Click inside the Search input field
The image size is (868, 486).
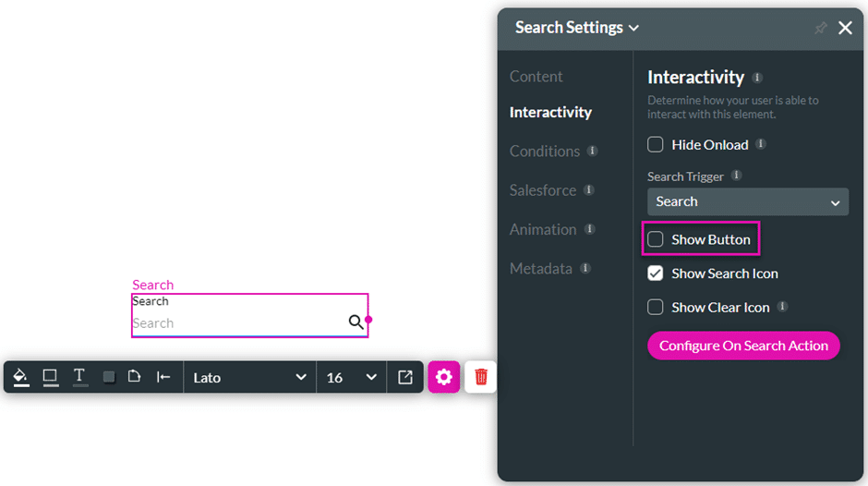pyautogui.click(x=235, y=323)
